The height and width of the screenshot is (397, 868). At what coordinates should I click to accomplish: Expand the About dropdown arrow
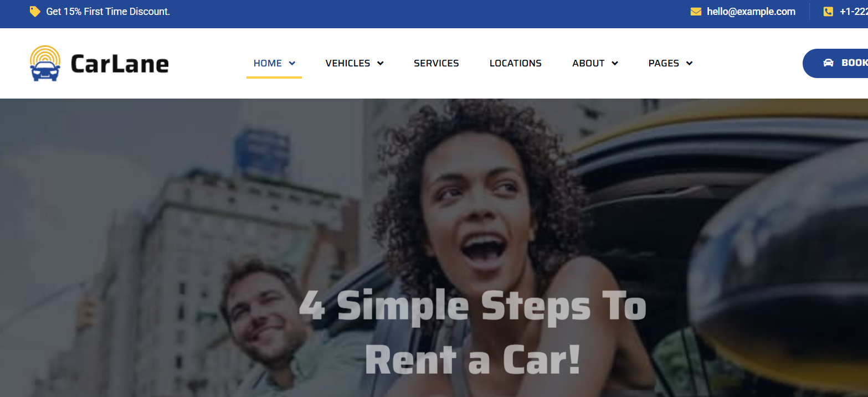tap(615, 64)
